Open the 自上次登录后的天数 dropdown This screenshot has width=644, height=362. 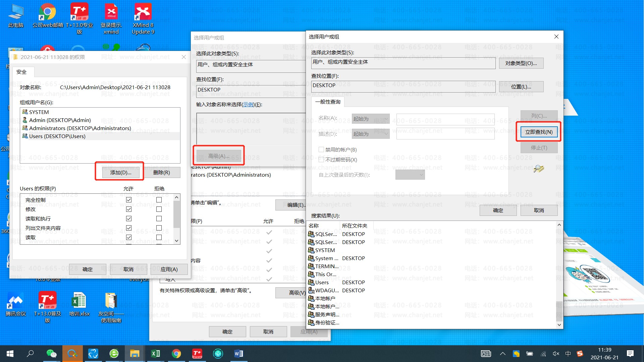point(410,175)
